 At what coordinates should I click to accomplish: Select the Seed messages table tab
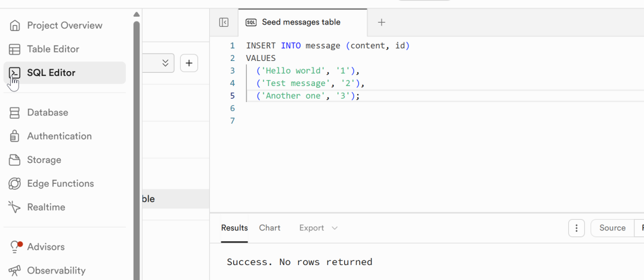point(303,22)
